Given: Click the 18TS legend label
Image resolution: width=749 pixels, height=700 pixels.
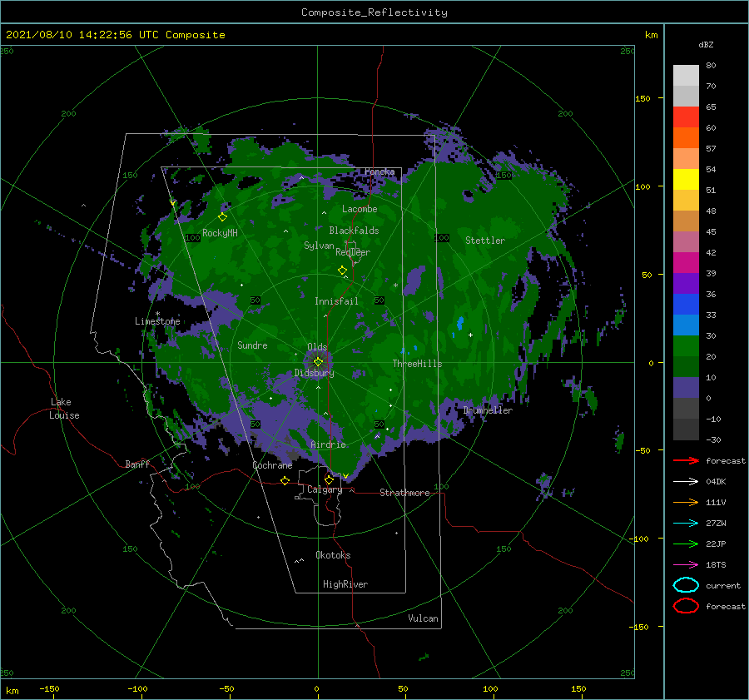Looking at the screenshot, I should [x=716, y=565].
